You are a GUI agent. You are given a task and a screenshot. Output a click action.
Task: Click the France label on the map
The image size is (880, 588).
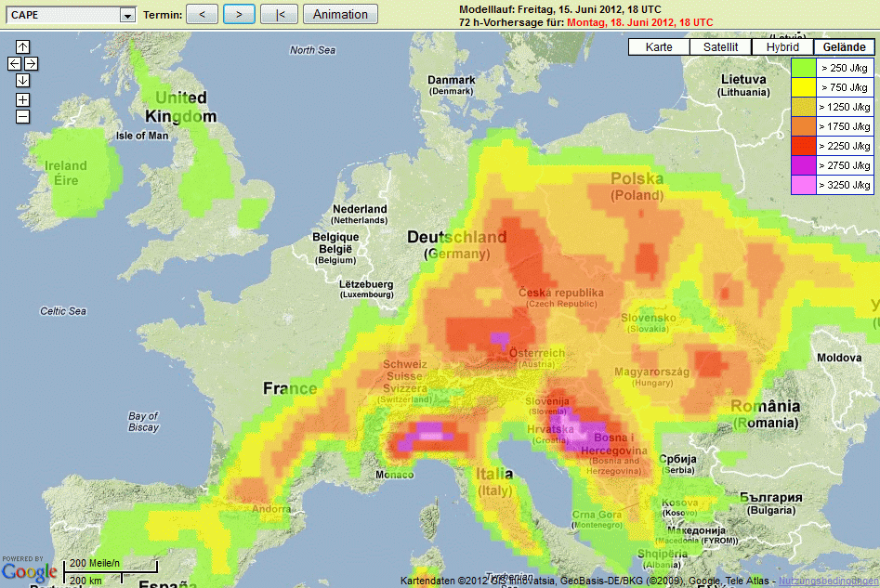[290, 388]
